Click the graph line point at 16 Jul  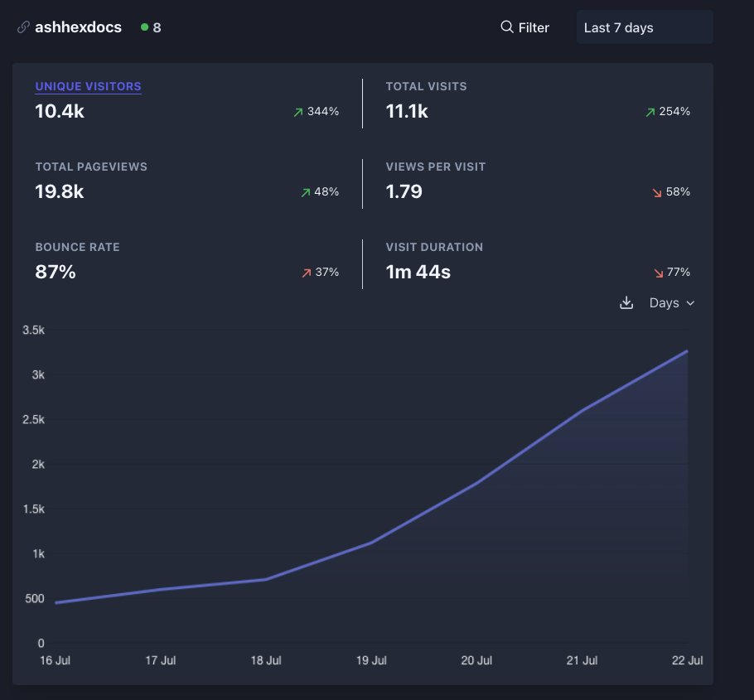click(x=56, y=602)
